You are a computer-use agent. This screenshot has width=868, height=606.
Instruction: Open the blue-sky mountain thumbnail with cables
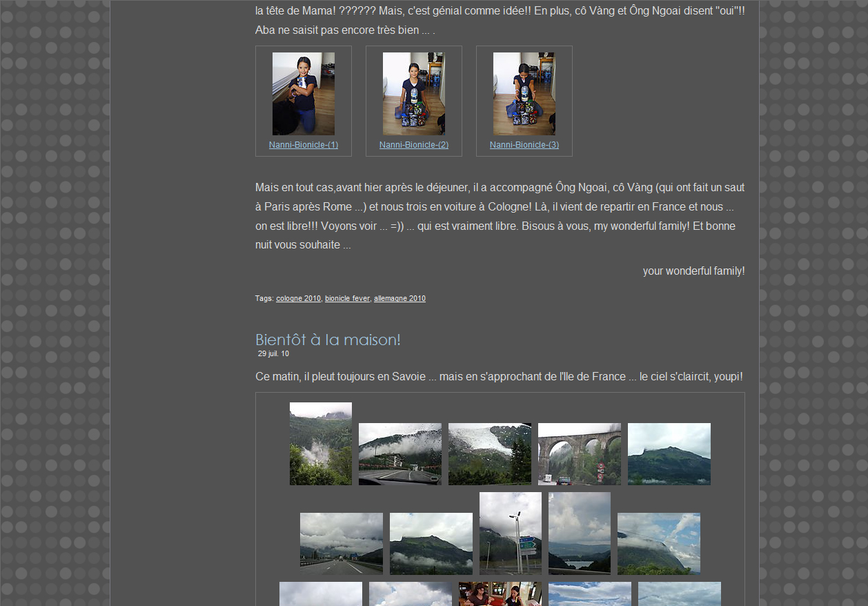point(659,544)
